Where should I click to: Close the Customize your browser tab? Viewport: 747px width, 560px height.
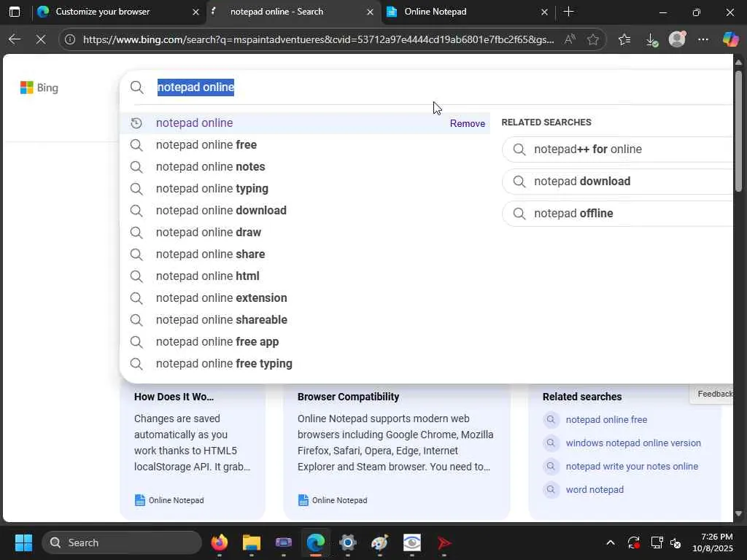(x=196, y=12)
